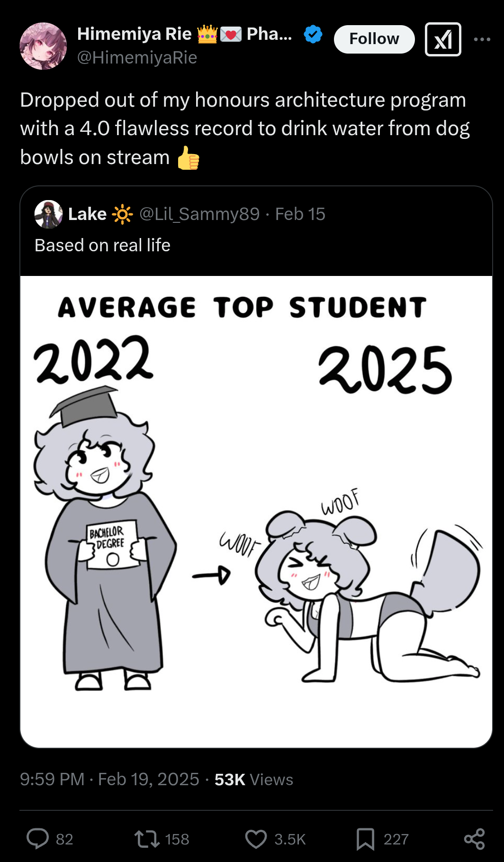
Task: Repost this tweet with retweet icon
Action: pos(147,839)
